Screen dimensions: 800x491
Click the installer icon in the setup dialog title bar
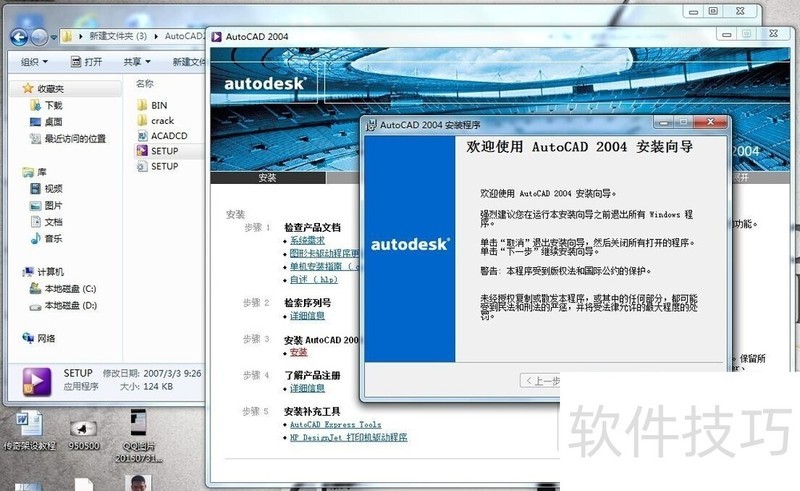point(371,125)
